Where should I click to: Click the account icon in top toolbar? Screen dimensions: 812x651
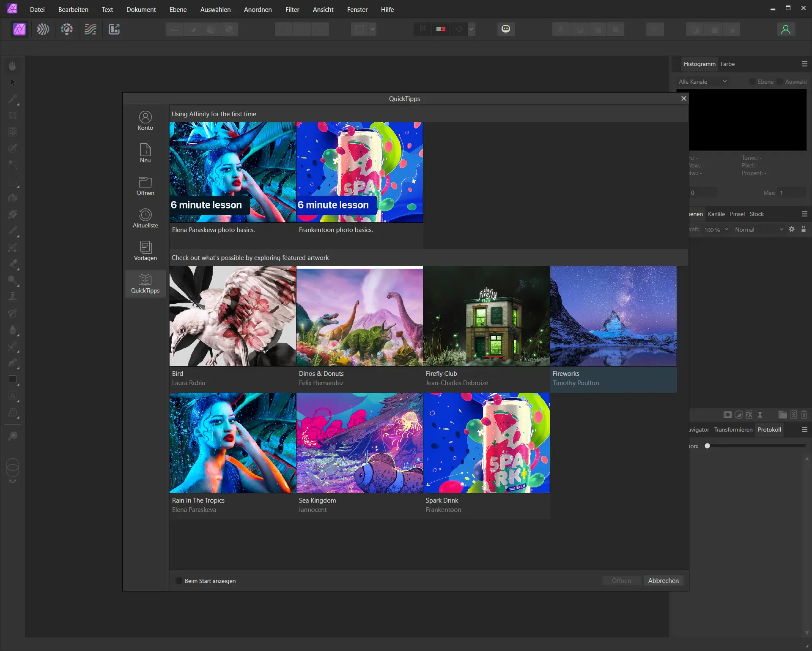coord(785,29)
